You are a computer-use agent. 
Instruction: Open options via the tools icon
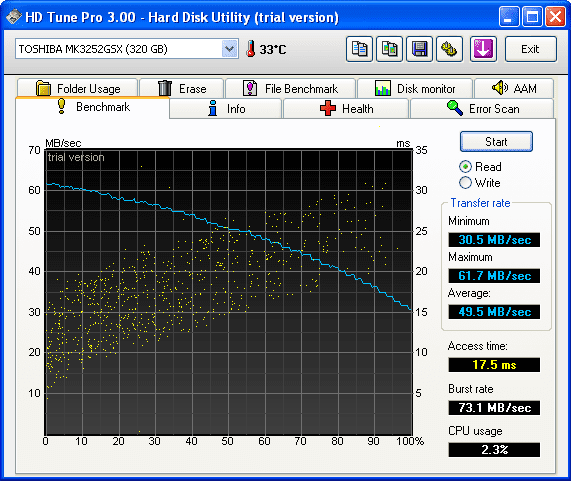click(x=449, y=49)
